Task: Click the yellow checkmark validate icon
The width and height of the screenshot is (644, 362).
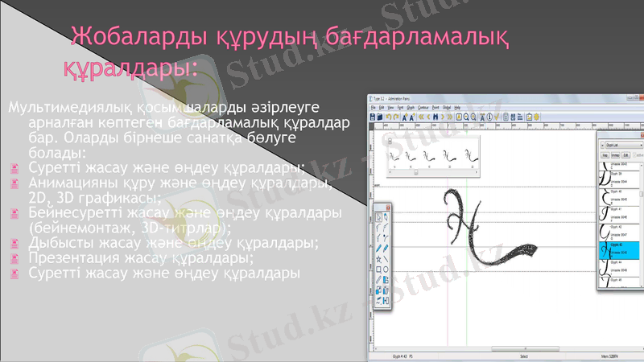Action: click(x=497, y=117)
